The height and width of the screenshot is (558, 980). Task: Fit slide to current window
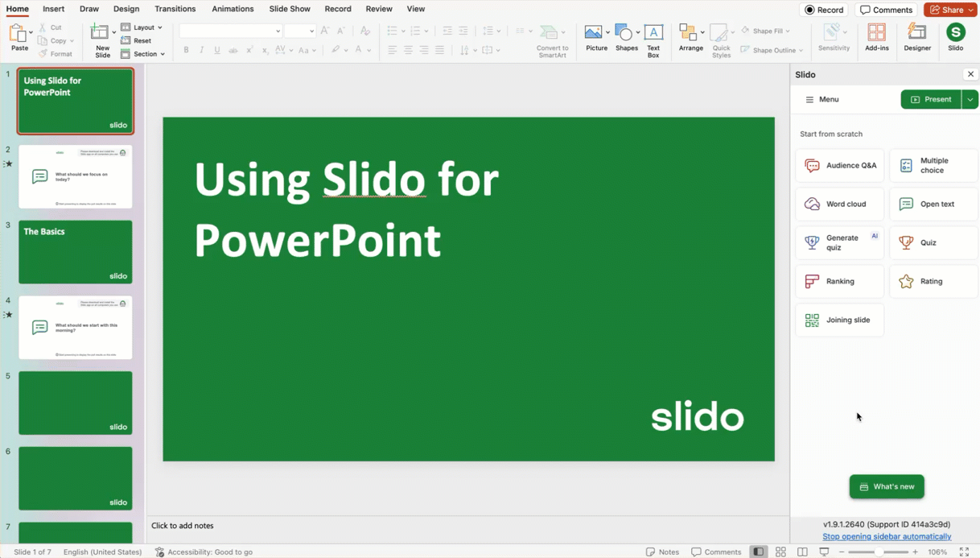(964, 552)
